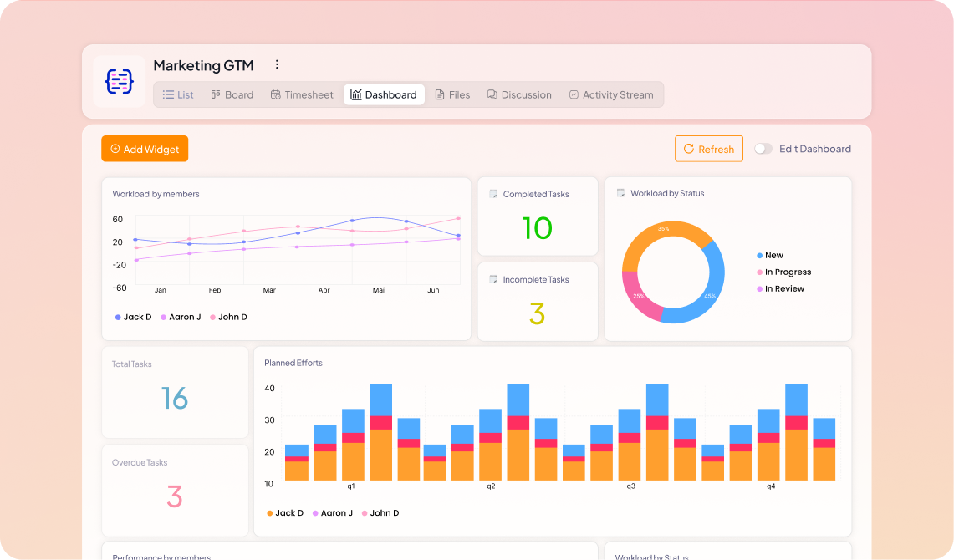Click the Planned Efforts title

(x=293, y=363)
